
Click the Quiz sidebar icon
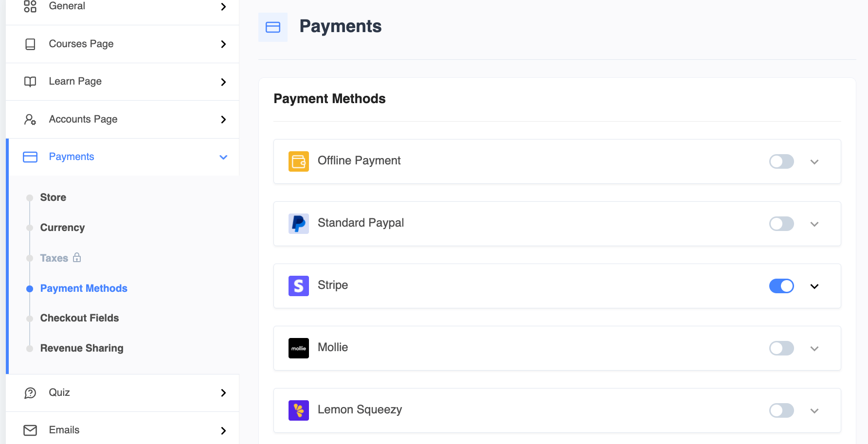click(30, 393)
